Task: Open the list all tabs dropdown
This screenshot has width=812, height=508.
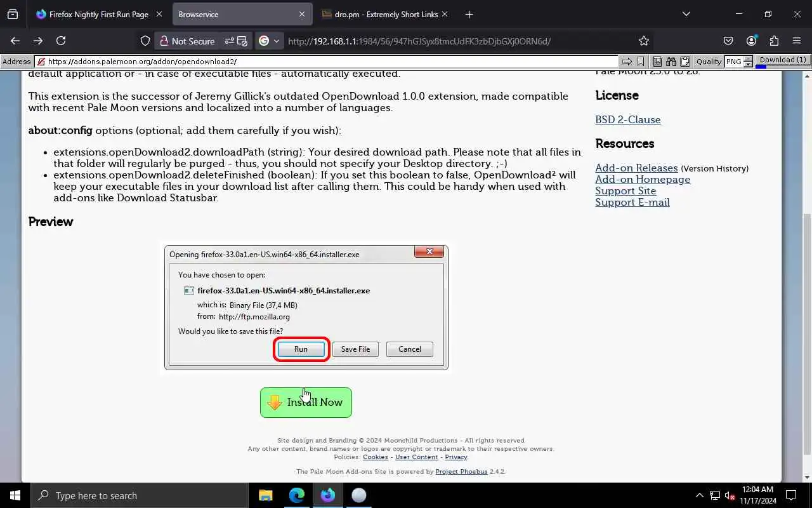Action: (686, 14)
